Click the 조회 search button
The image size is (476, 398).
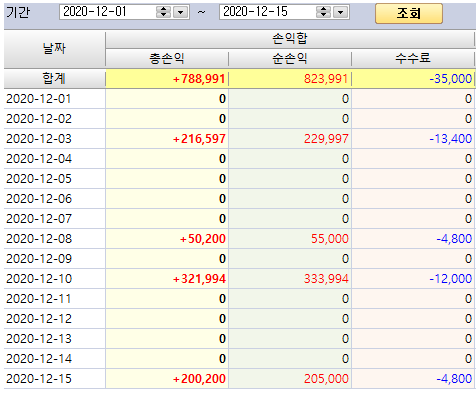409,13
